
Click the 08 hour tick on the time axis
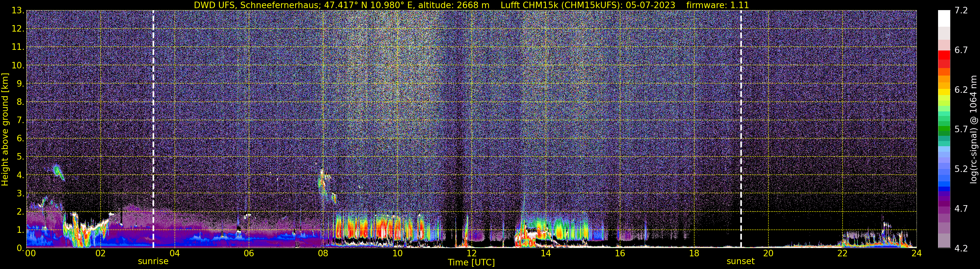point(323,253)
